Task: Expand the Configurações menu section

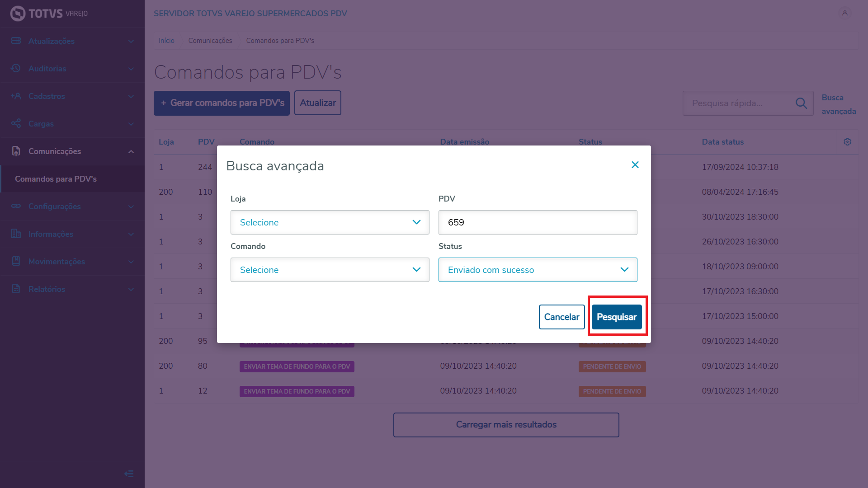Action: point(72,206)
